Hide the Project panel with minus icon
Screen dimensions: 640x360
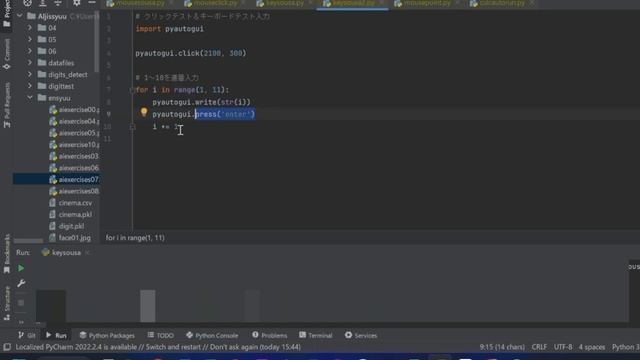pyautogui.click(x=92, y=3)
